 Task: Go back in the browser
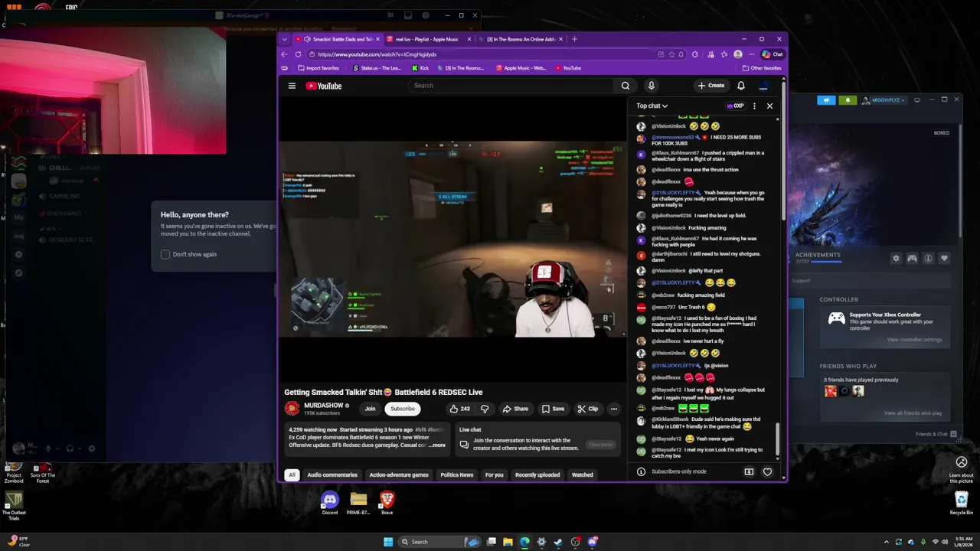[x=284, y=54]
